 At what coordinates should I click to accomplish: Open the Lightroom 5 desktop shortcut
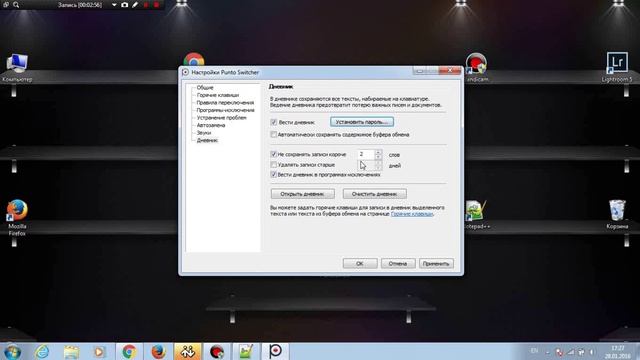tap(617, 67)
